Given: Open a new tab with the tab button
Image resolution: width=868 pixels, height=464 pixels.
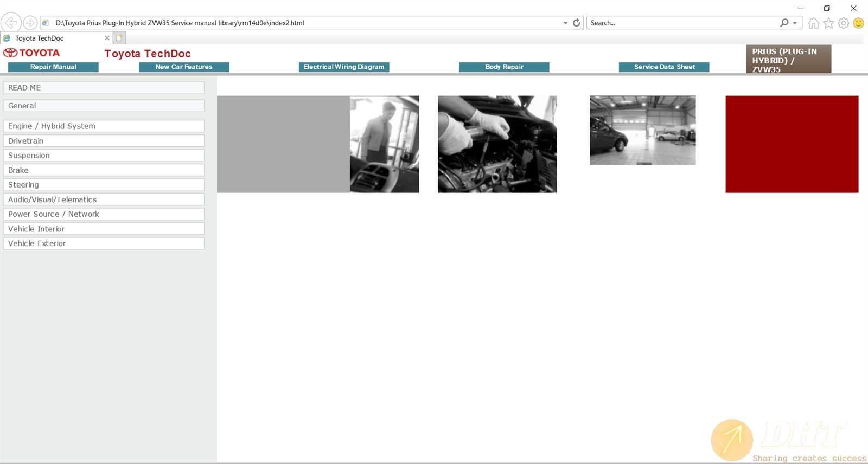Looking at the screenshot, I should click(119, 38).
